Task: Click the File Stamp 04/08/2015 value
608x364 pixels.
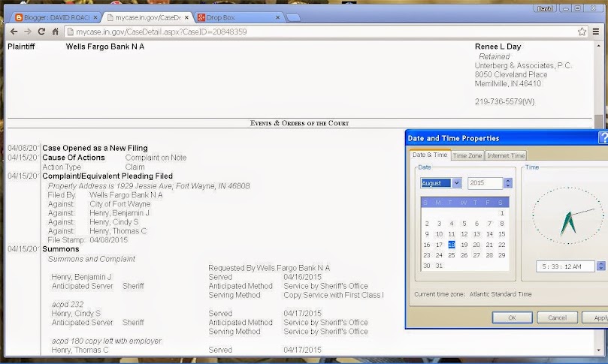Action: point(108,240)
